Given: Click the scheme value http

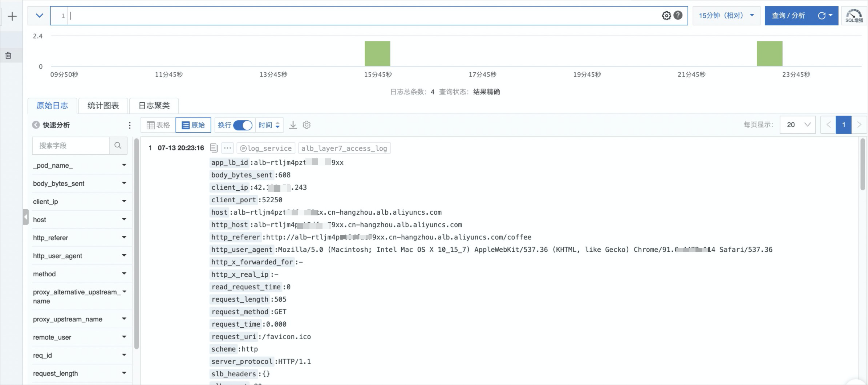Looking at the screenshot, I should (x=250, y=349).
